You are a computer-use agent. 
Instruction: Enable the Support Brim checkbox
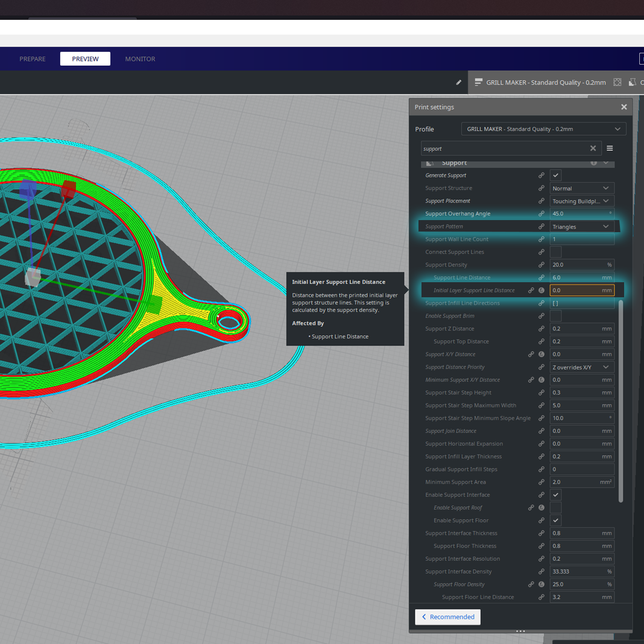tap(555, 316)
